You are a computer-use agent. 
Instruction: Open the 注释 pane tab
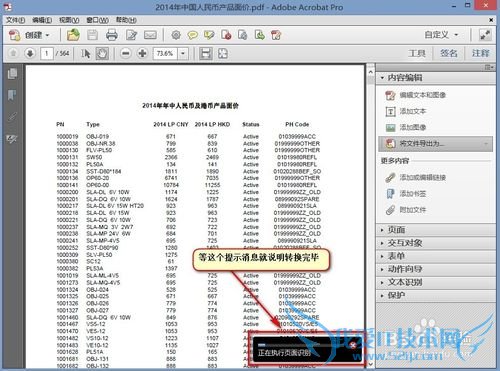480,53
